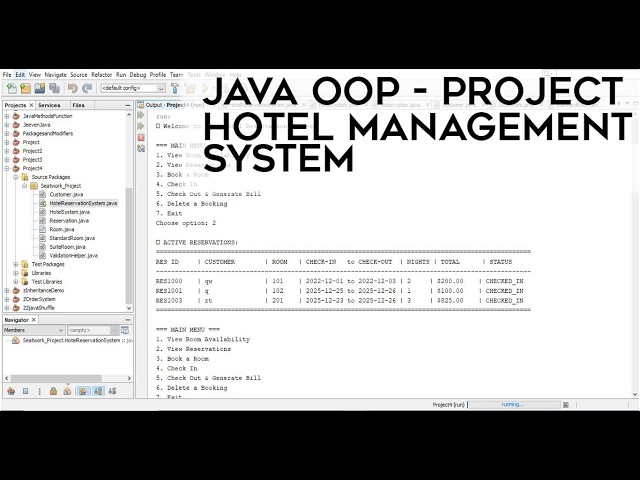640x480 pixels.
Task: Click the Undo toolbar icon
Action: [73, 88]
